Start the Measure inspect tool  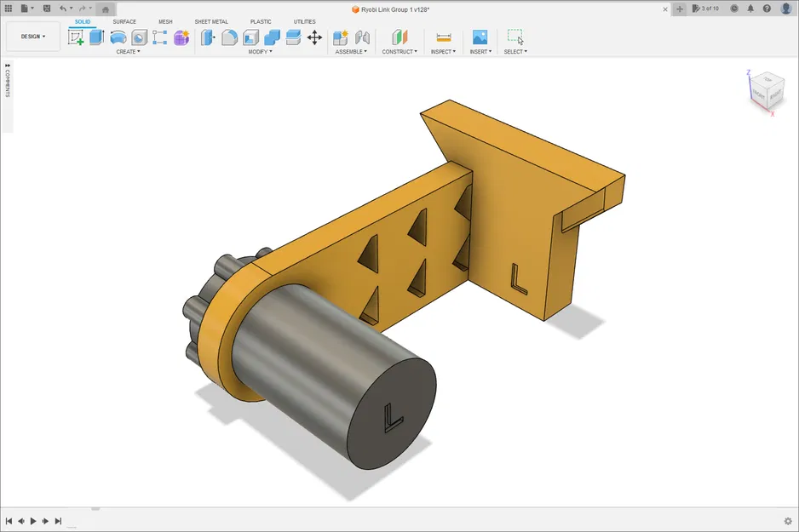443,37
